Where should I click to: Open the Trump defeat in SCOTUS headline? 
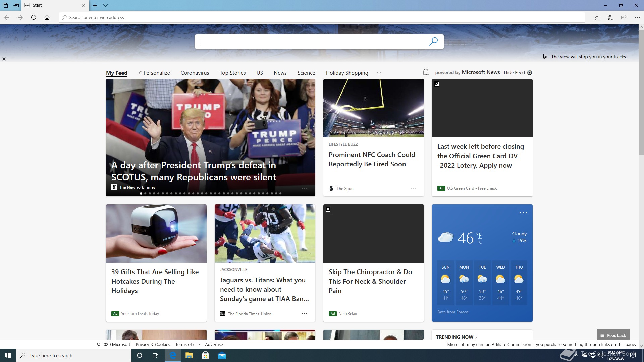click(194, 171)
